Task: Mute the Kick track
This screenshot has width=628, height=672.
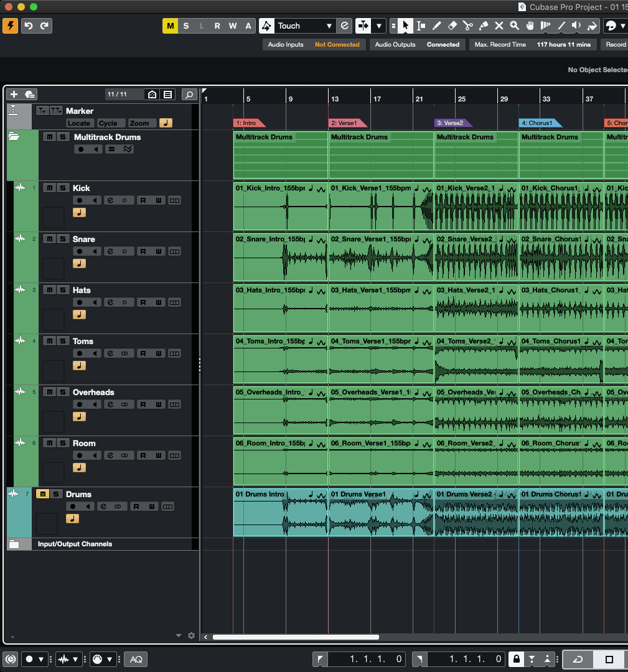Action: pyautogui.click(x=49, y=188)
